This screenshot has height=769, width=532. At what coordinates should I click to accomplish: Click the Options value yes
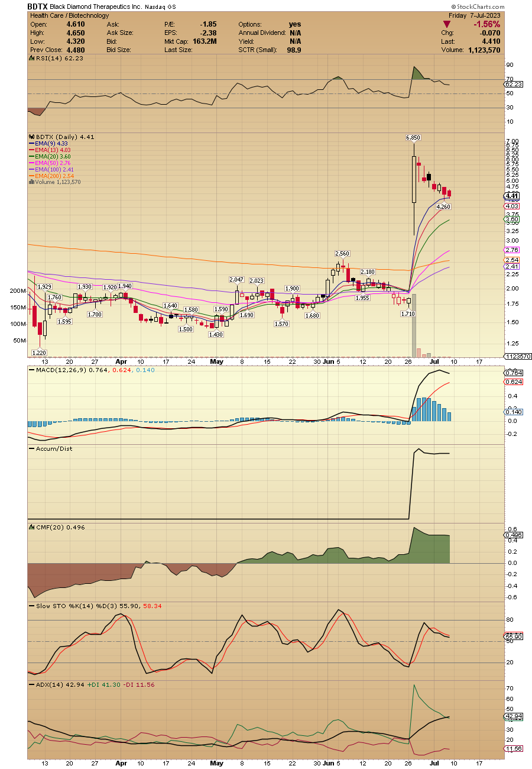tap(295, 24)
